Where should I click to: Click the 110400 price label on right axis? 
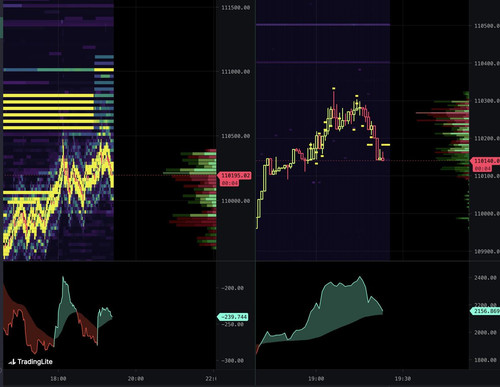(x=487, y=63)
